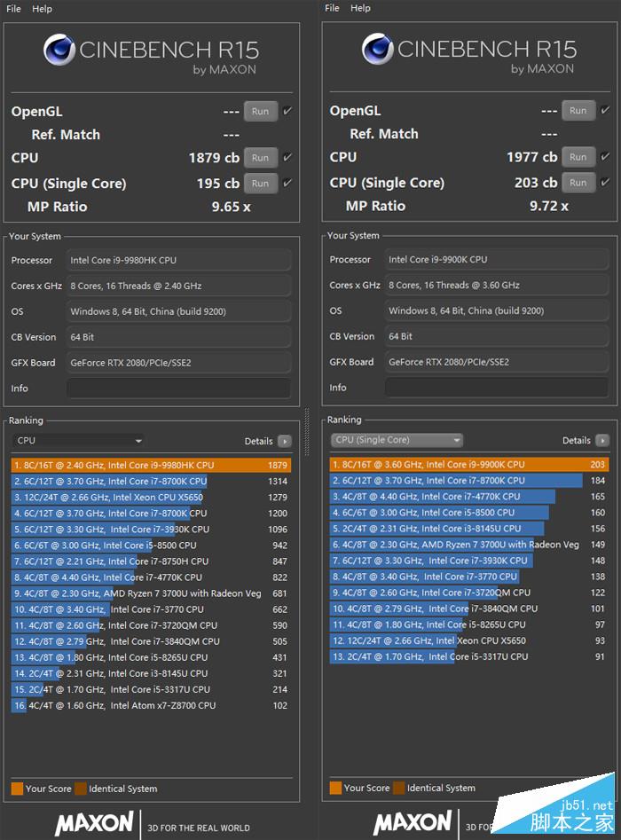Click the Info field in right window
Screen dimensions: 621x840
point(497,388)
